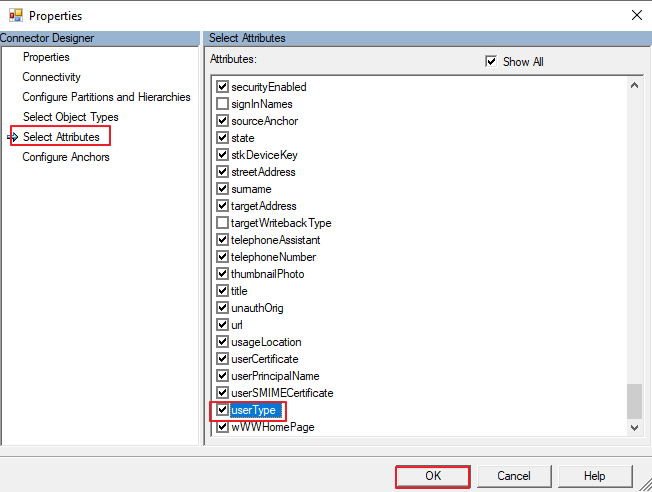Cancel the Properties dialog
Viewport: 652px width, 492px height.
514,476
